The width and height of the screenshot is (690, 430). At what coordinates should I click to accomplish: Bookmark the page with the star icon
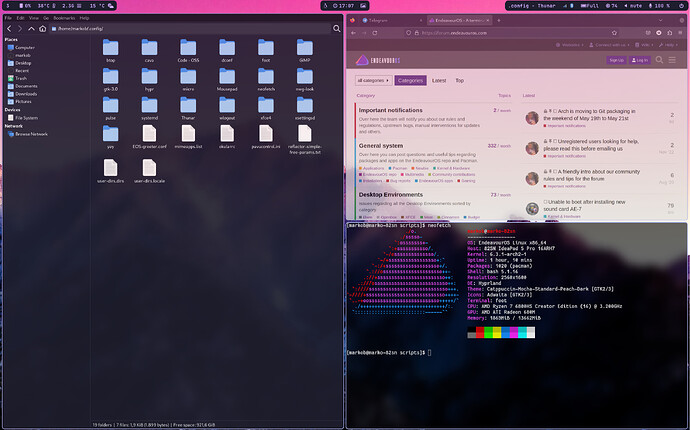pyautogui.click(x=614, y=33)
